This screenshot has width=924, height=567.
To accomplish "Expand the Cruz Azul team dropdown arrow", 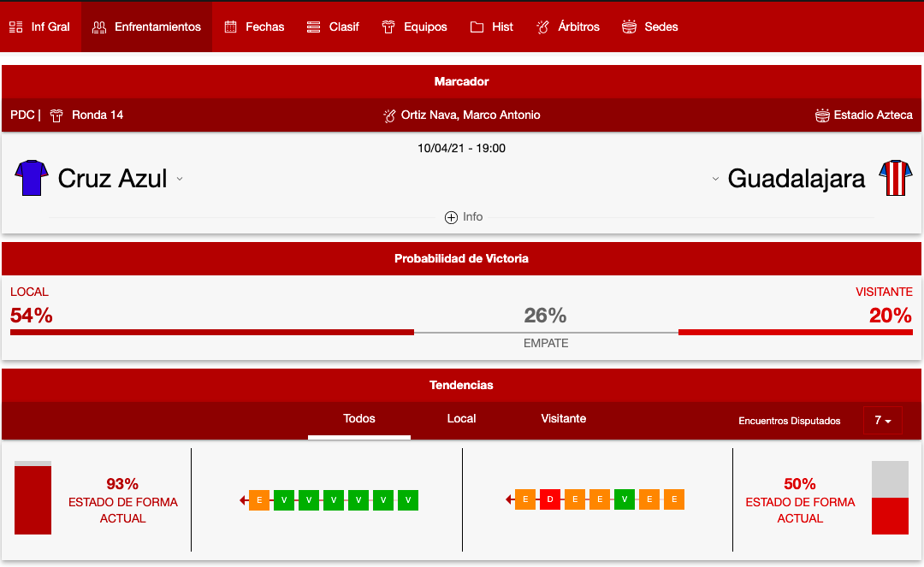I will click(180, 179).
